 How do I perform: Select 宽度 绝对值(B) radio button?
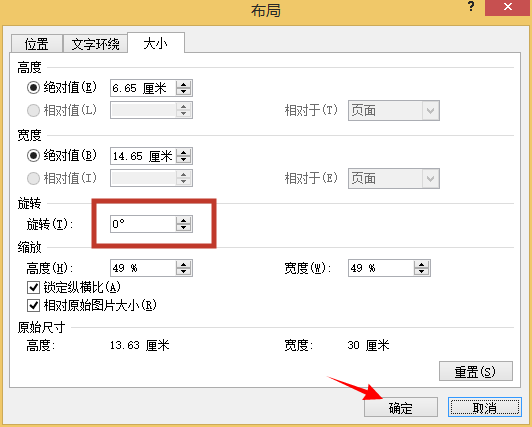33,155
